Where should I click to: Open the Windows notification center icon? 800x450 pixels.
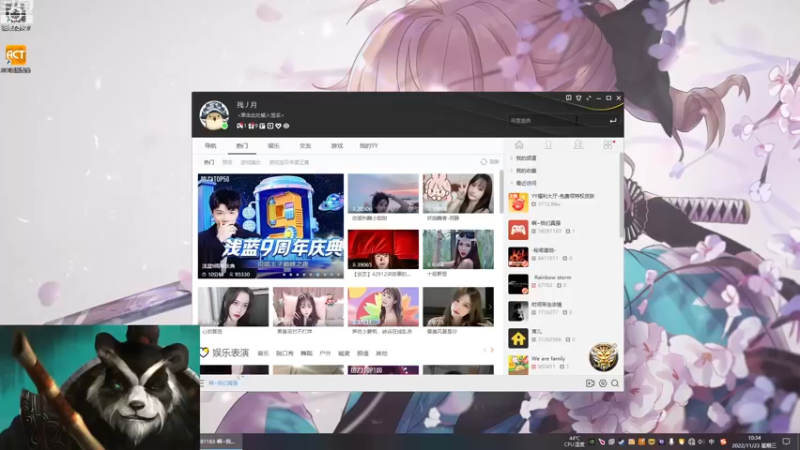click(786, 442)
